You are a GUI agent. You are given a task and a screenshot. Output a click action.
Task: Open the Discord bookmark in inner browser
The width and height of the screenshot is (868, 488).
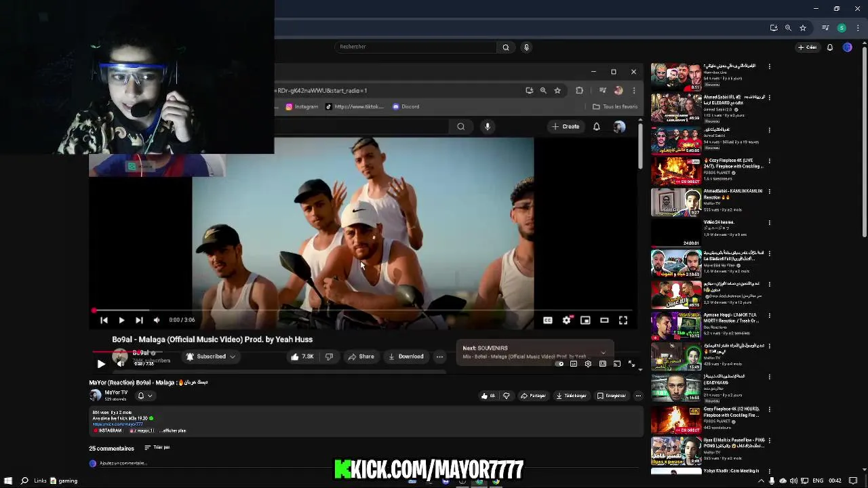click(406, 106)
